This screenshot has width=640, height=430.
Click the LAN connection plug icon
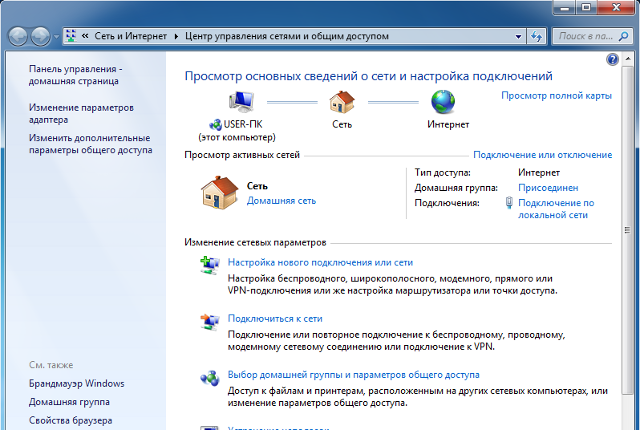pos(509,203)
